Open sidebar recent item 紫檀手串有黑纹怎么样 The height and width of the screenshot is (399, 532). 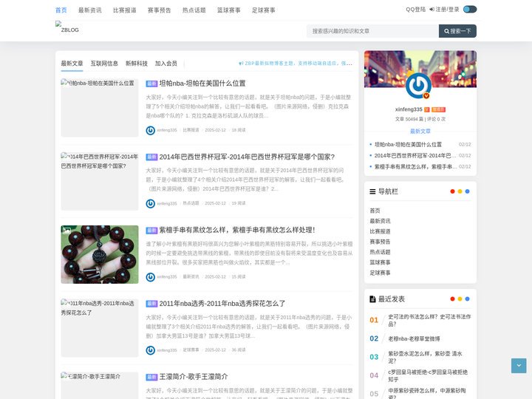point(415,166)
